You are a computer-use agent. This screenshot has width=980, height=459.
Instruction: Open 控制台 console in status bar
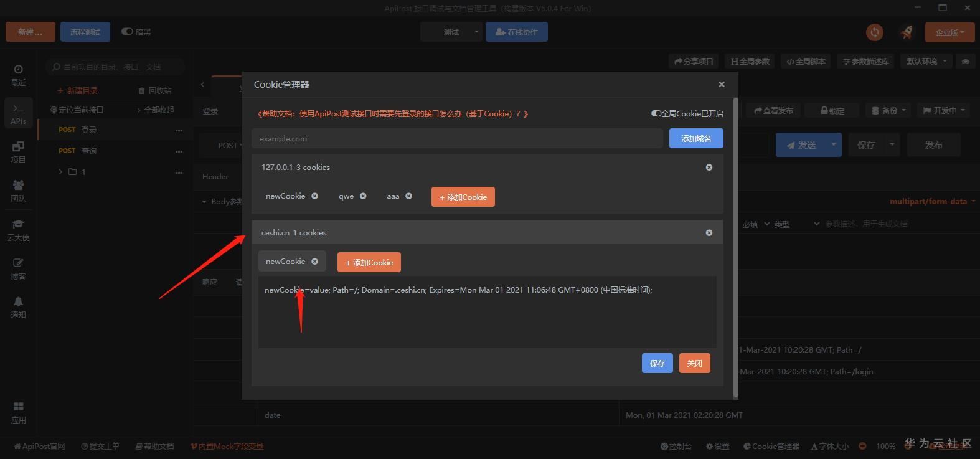tap(676, 447)
